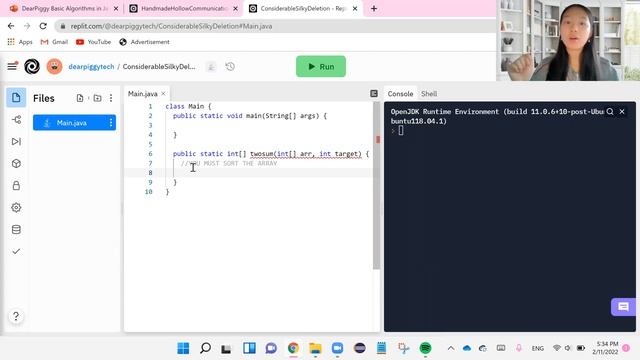Screen dimensions: 640x360
Task: Click the twosum method name
Action: coord(261,154)
